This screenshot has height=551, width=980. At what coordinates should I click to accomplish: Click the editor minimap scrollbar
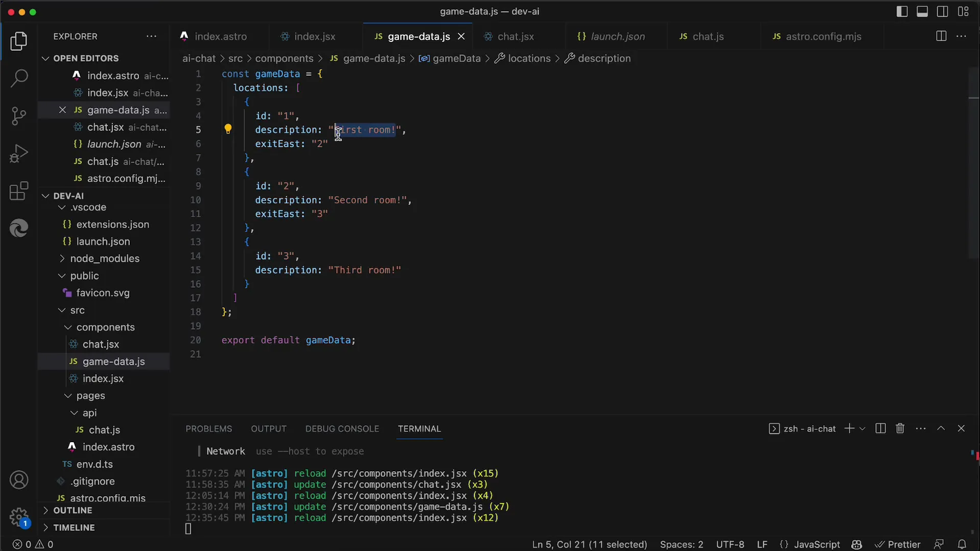click(973, 164)
